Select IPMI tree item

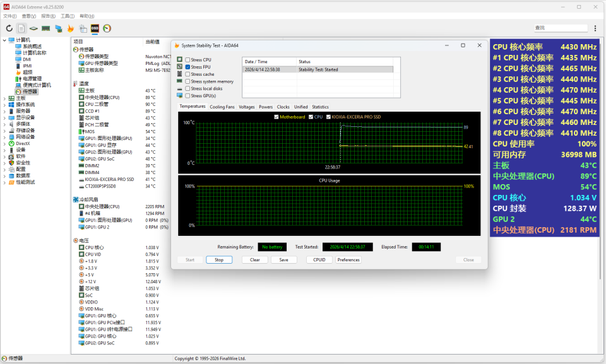(27, 66)
